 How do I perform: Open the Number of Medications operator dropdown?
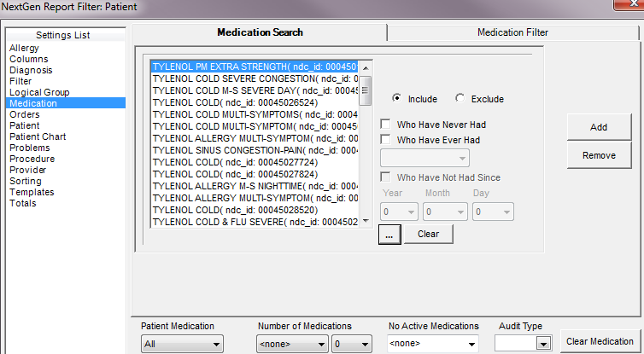pyautogui.click(x=292, y=344)
